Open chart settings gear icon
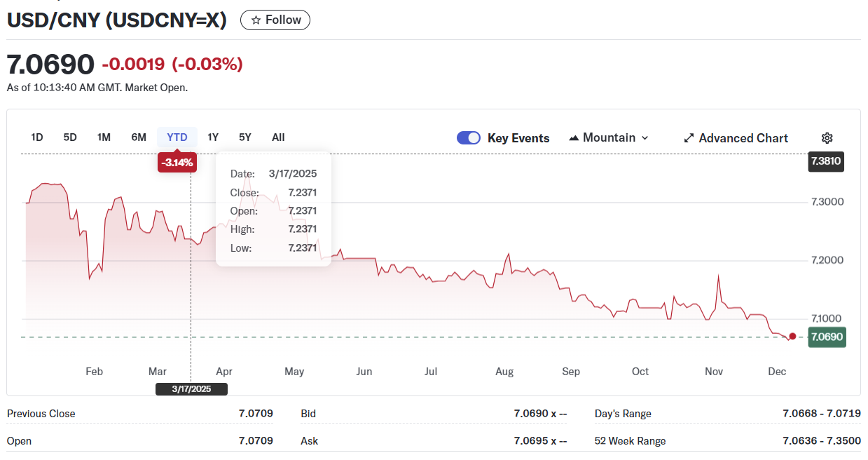Image resolution: width=868 pixels, height=460 pixels. pyautogui.click(x=827, y=138)
